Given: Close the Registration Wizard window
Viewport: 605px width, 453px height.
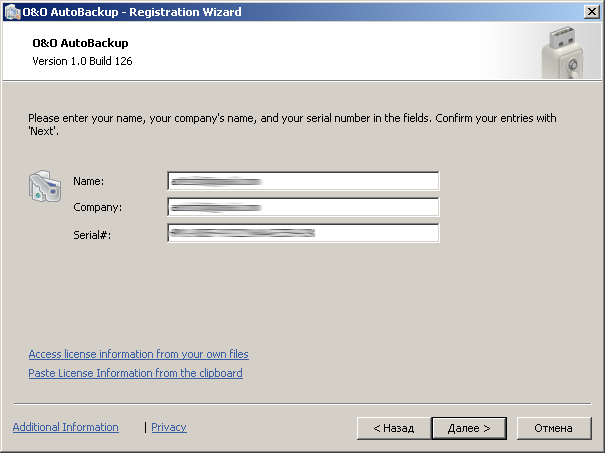Looking at the screenshot, I should 591,11.
